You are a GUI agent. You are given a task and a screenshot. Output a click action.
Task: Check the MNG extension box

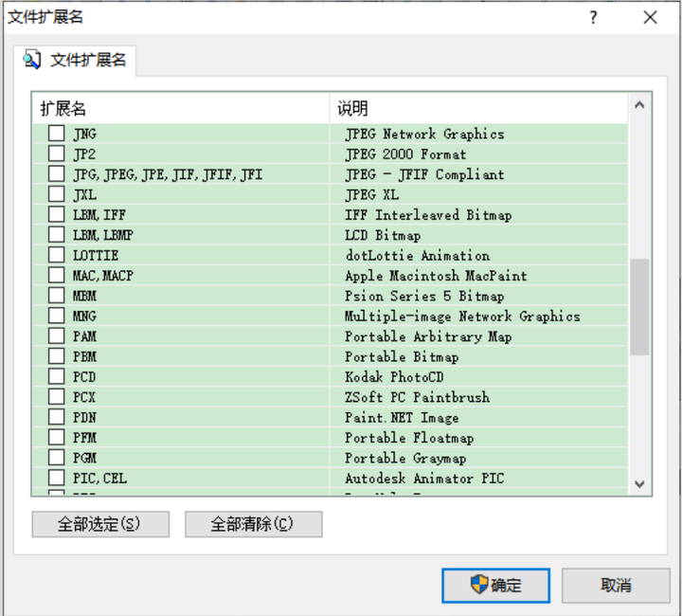click(56, 316)
